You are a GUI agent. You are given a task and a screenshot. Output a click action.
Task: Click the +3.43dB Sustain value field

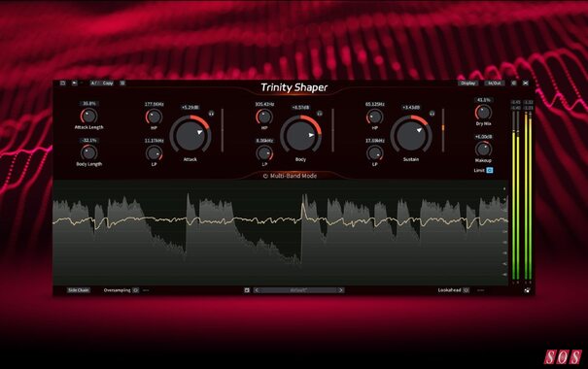(x=411, y=108)
